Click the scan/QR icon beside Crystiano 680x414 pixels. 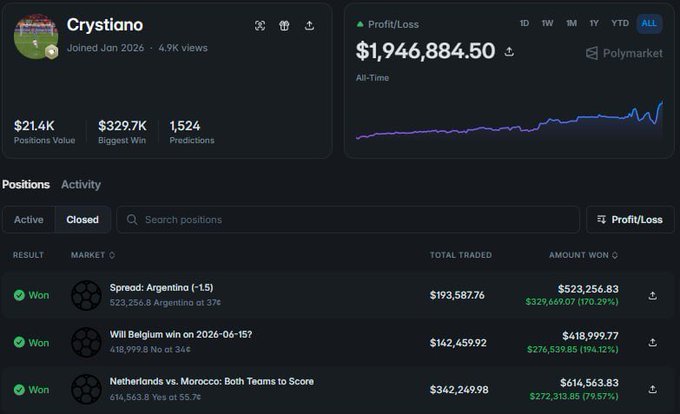tap(260, 26)
